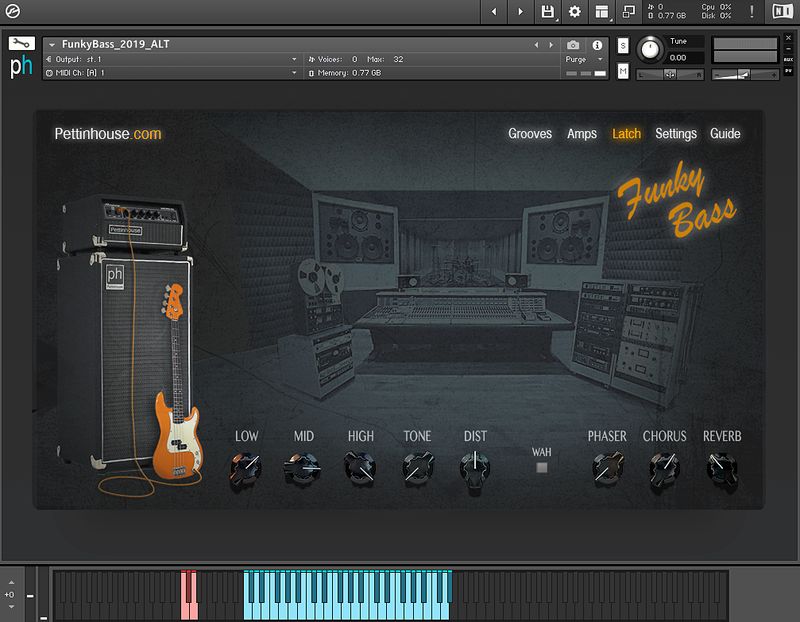Screen dimensions: 800x622
Task: Open Kontakt settings via the gear icon
Action: coord(573,11)
